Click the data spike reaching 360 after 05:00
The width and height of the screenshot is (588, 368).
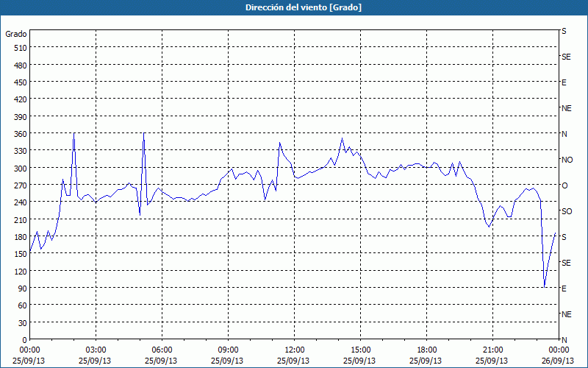coord(144,134)
